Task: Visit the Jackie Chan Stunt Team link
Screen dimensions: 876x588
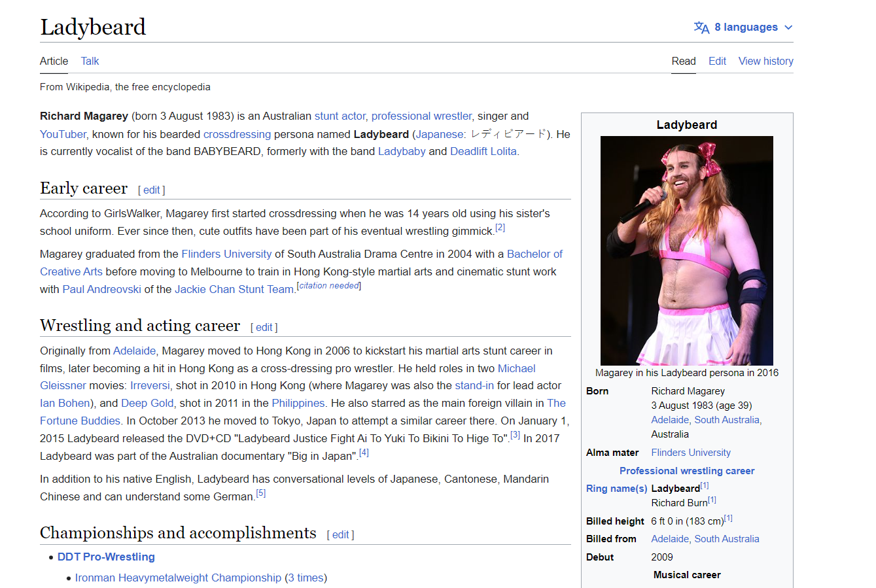Action: point(234,289)
